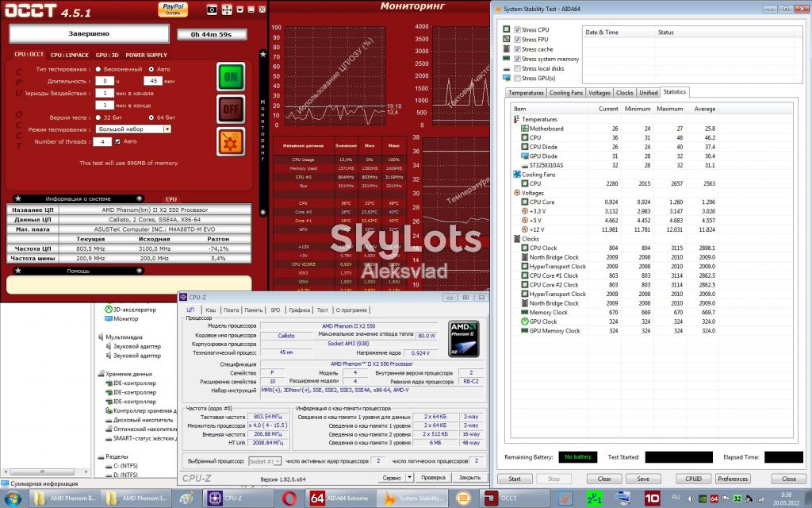Open the Temperatures tab in AIDA64
The height and width of the screenshot is (508, 812).
(x=526, y=93)
